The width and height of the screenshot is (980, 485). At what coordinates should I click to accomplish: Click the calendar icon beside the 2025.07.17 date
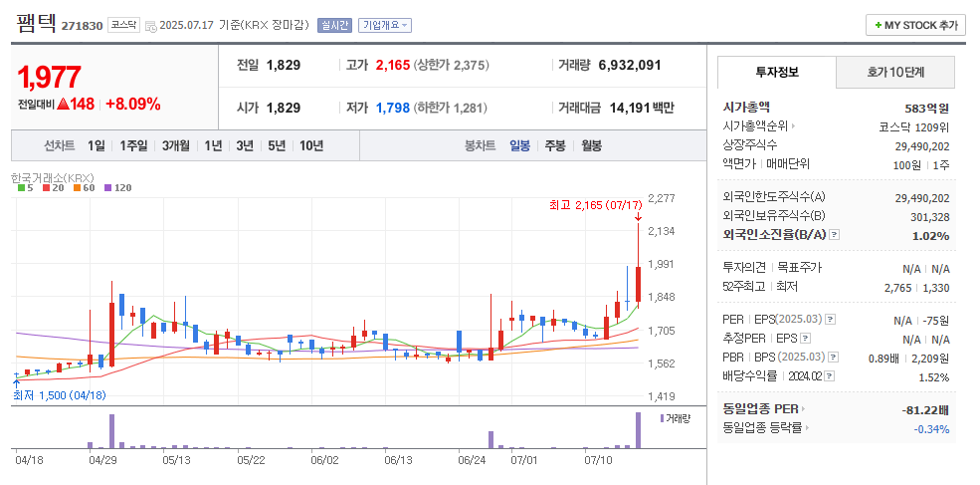coord(150,26)
